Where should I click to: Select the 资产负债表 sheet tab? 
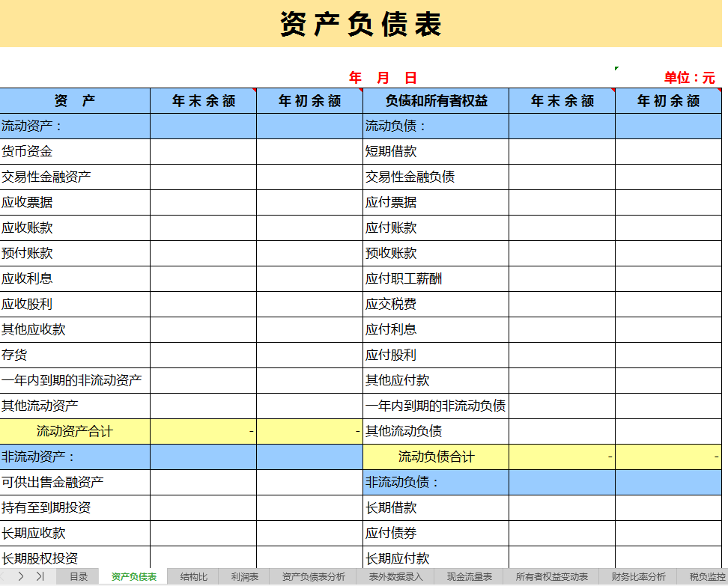click(134, 577)
